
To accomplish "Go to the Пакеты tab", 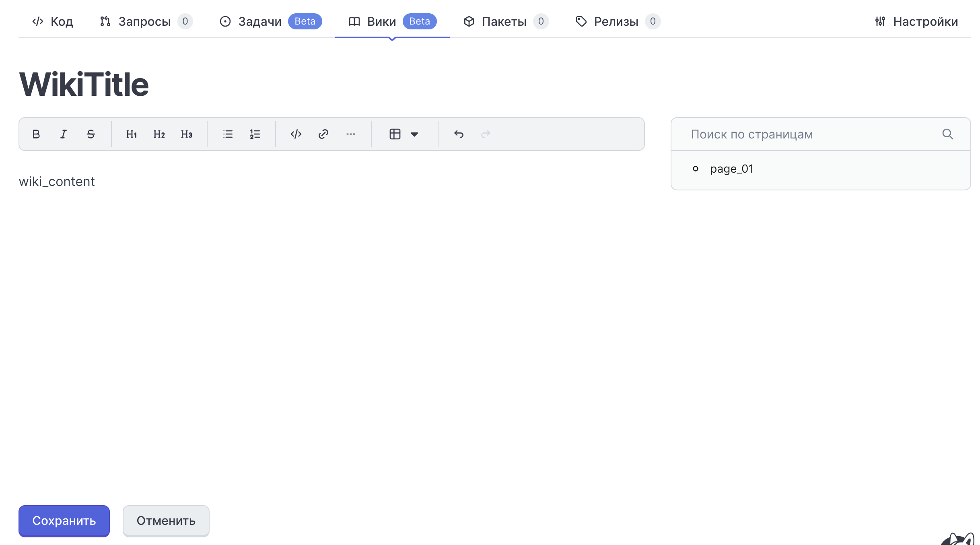I will pos(506,21).
